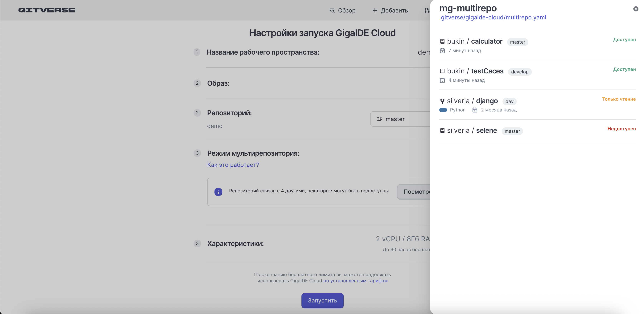Open bukin / testCaces repository link

[x=475, y=71]
